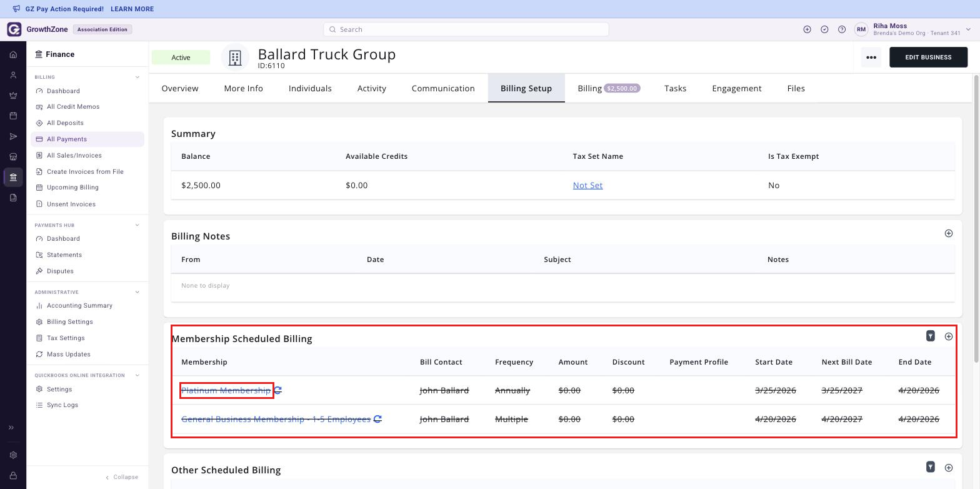Add a billing note with plus icon
This screenshot has width=980, height=489.
(948, 233)
